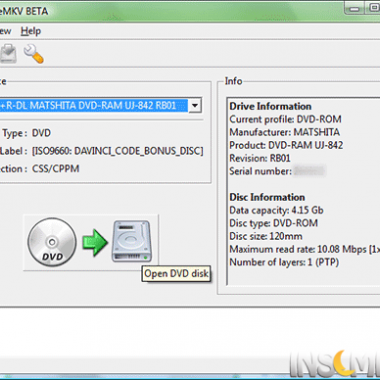Click the Manufacturer: MATSHITA line
Viewport: 380px width, 380px height.
click(x=284, y=132)
